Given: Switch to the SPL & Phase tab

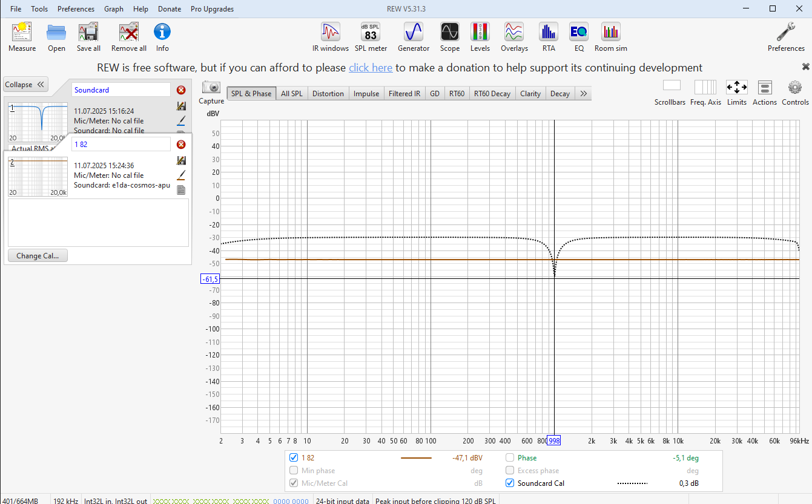Looking at the screenshot, I should pyautogui.click(x=251, y=94).
